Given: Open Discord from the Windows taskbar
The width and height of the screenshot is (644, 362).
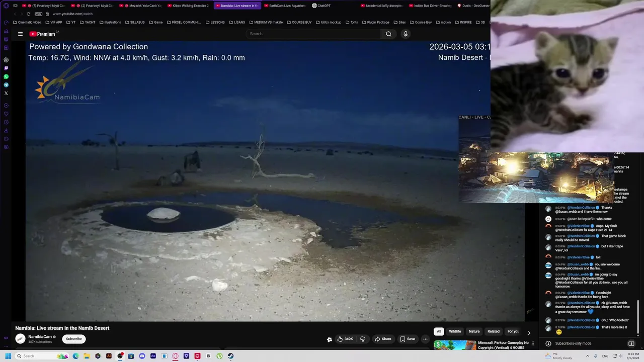Looking at the screenshot, I should [142, 356].
